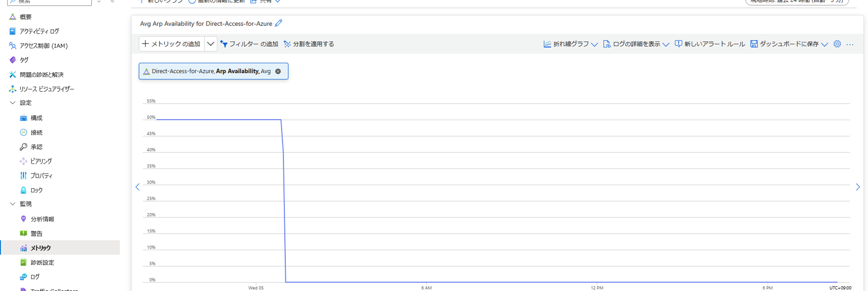This screenshot has width=868, height=291.
Task: Click the 警告 alert icon
Action: pos(23,233)
